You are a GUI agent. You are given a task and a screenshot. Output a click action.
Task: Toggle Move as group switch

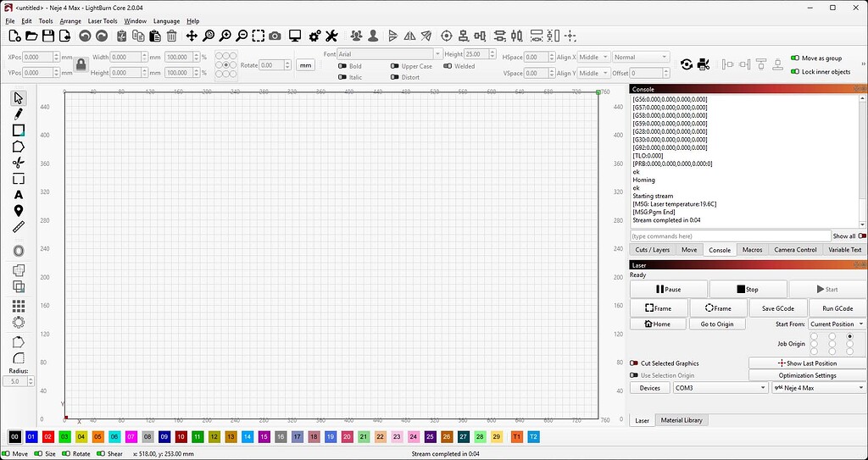(795, 58)
